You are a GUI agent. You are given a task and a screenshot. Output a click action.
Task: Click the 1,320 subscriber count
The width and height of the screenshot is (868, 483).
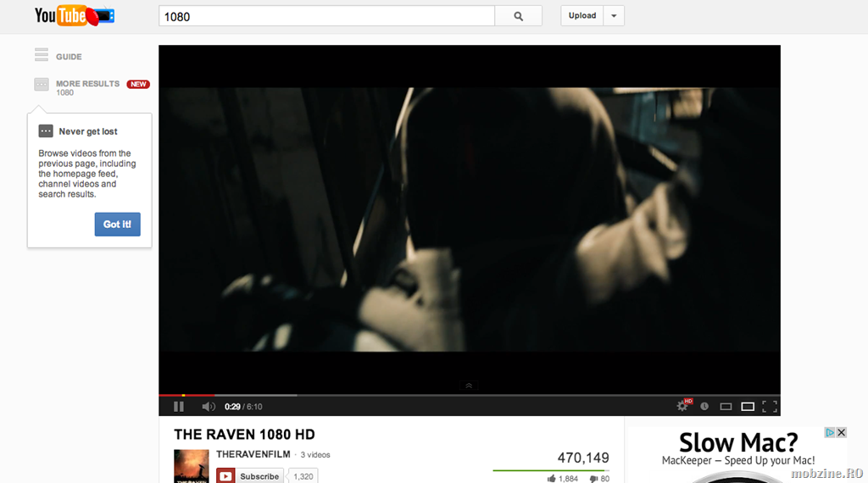tap(303, 476)
